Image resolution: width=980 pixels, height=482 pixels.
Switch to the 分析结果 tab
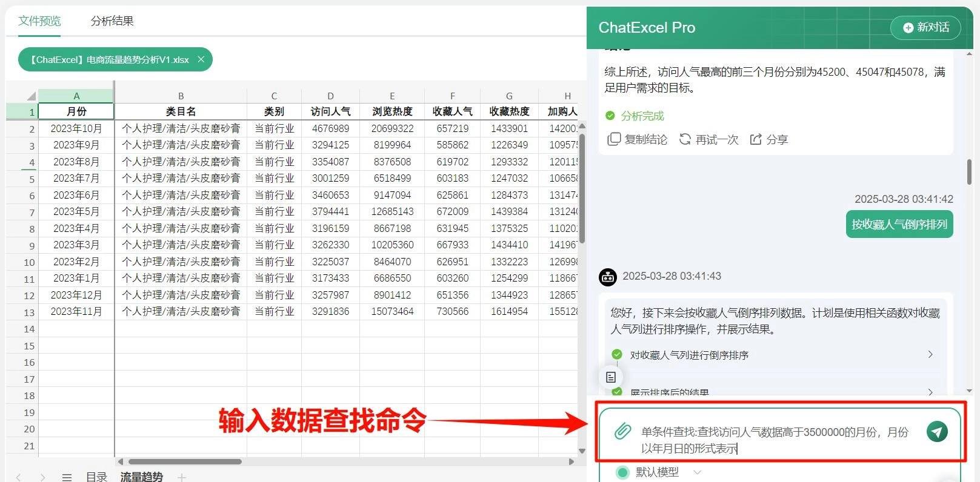click(112, 21)
